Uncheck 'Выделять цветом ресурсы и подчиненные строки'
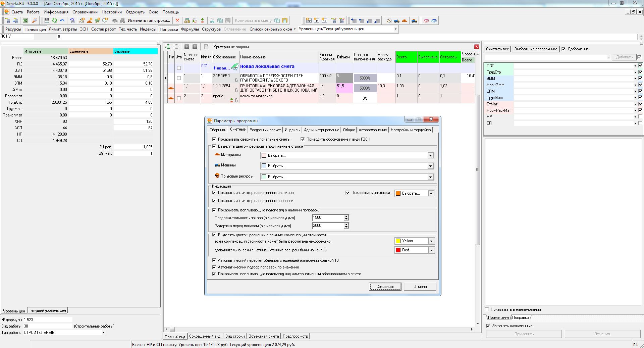This screenshot has height=348, width=644. coord(214,146)
